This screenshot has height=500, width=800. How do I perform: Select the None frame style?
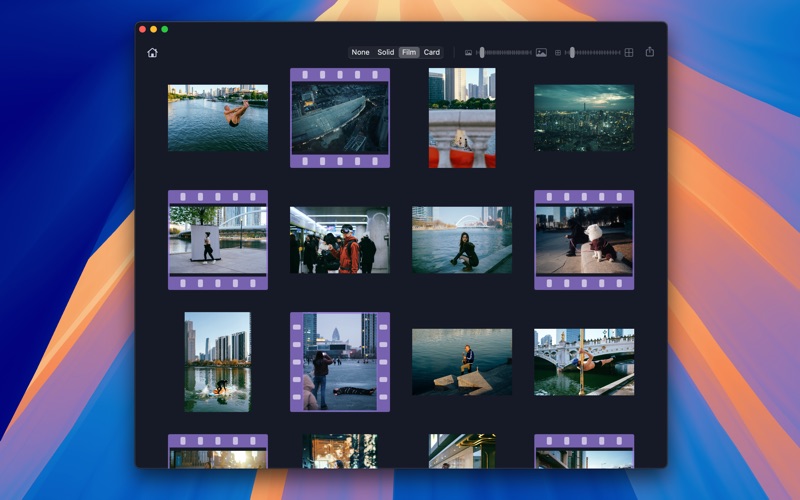tap(360, 52)
